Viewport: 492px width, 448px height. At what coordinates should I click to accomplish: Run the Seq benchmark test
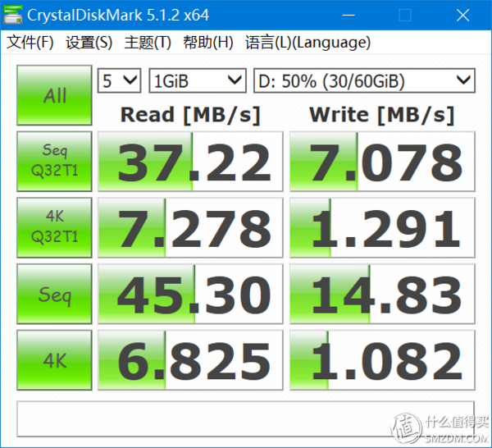point(55,294)
